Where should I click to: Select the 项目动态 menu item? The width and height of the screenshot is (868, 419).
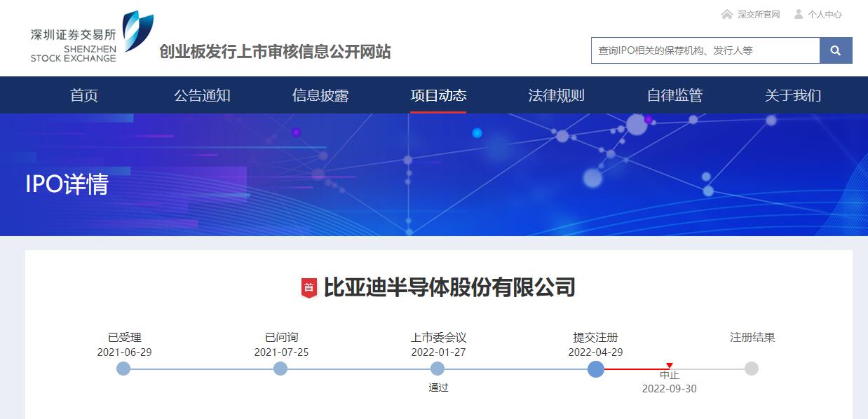(x=438, y=95)
